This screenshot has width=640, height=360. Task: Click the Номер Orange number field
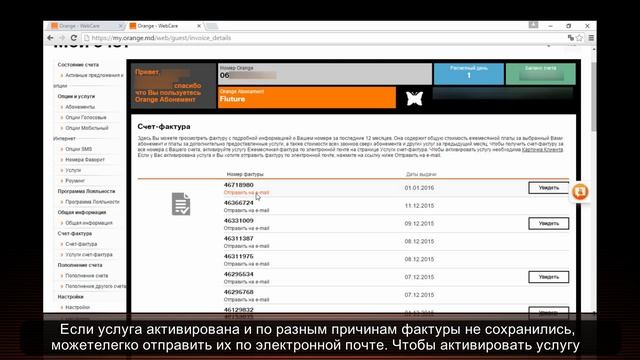[x=325, y=74]
